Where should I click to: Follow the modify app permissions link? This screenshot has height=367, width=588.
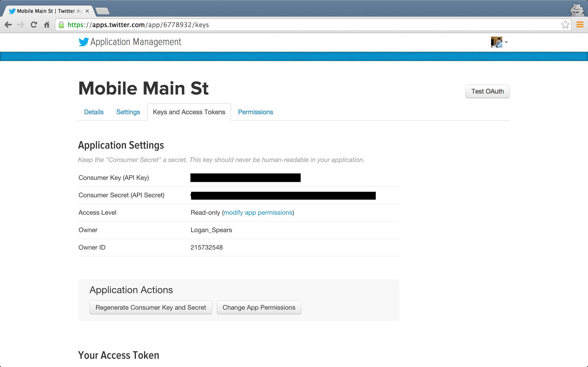pyautogui.click(x=258, y=212)
